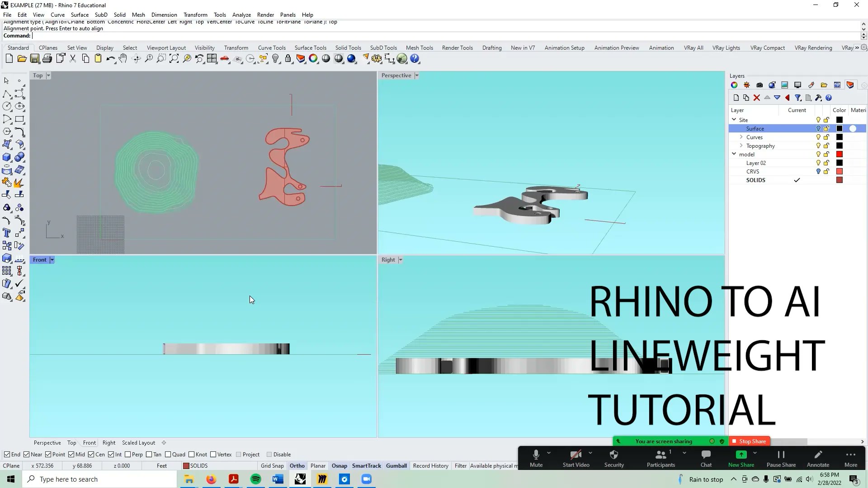The width and height of the screenshot is (868, 488).
Task: Toggle visibility of the CRVS layer bulb
Action: (x=818, y=171)
